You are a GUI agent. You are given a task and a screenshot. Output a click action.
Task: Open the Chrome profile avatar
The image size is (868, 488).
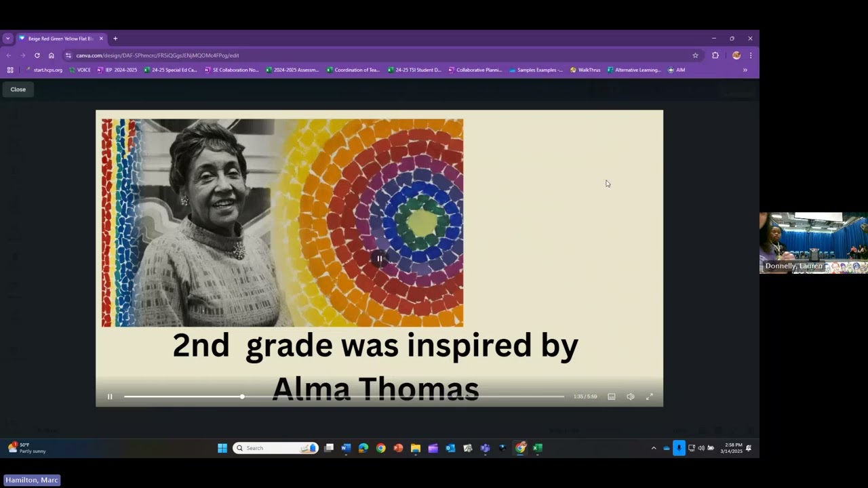(x=736, y=56)
